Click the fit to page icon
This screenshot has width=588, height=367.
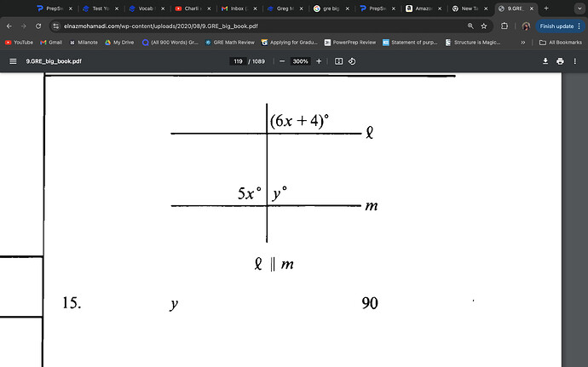338,61
